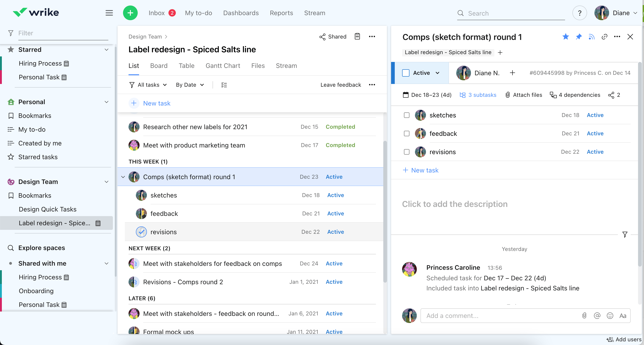The image size is (644, 345).
Task: Toggle the checkbox next to revisions subtask
Action: tap(407, 152)
